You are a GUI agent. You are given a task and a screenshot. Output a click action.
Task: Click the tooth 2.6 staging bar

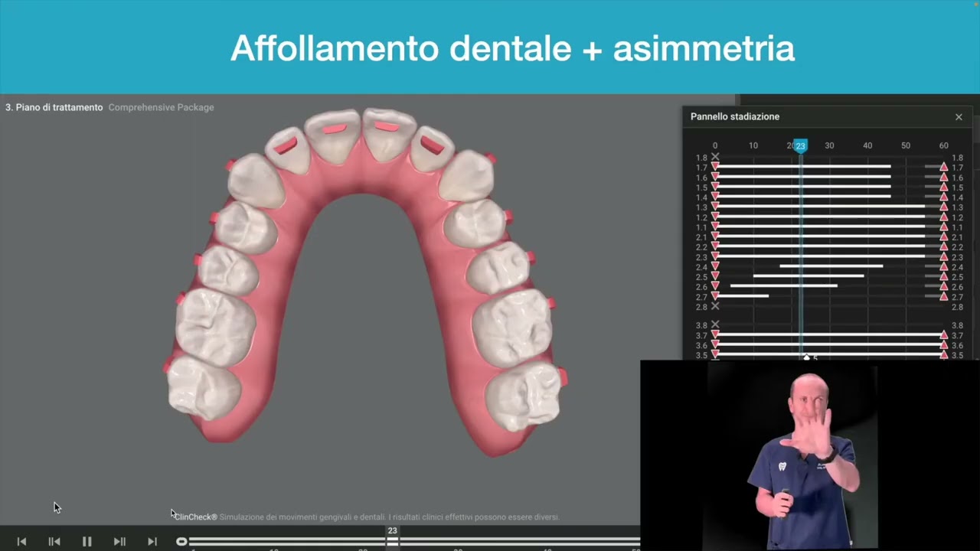coord(784,285)
